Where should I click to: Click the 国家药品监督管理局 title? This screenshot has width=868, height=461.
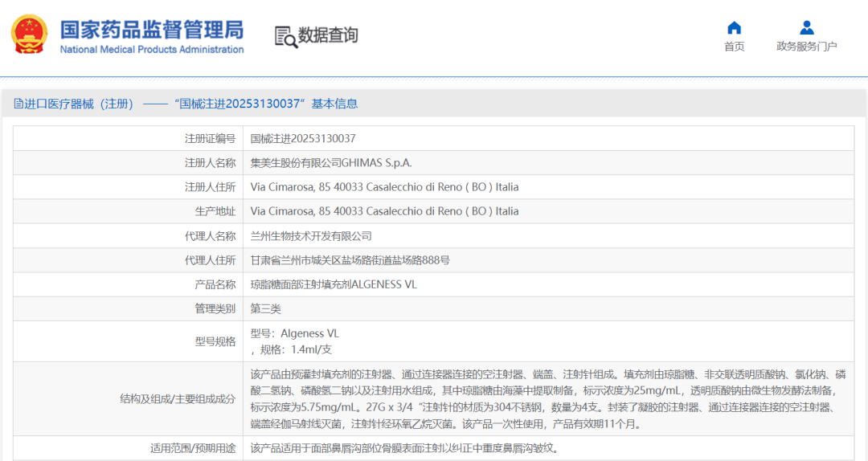[x=152, y=30]
